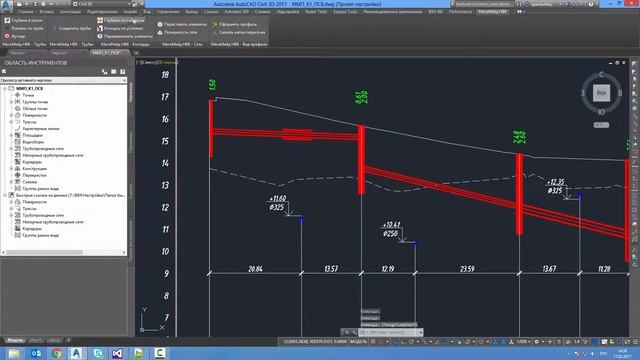640x360 pixels.
Task: Open Skype from the taskbar
Action: coord(98,353)
